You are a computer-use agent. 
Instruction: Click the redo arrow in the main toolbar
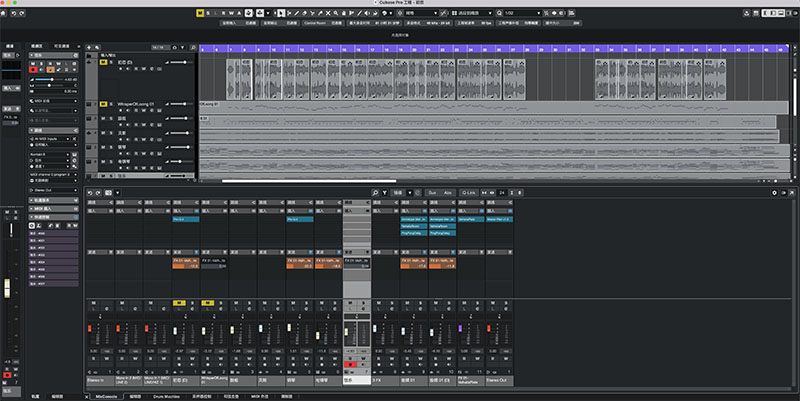[x=21, y=13]
